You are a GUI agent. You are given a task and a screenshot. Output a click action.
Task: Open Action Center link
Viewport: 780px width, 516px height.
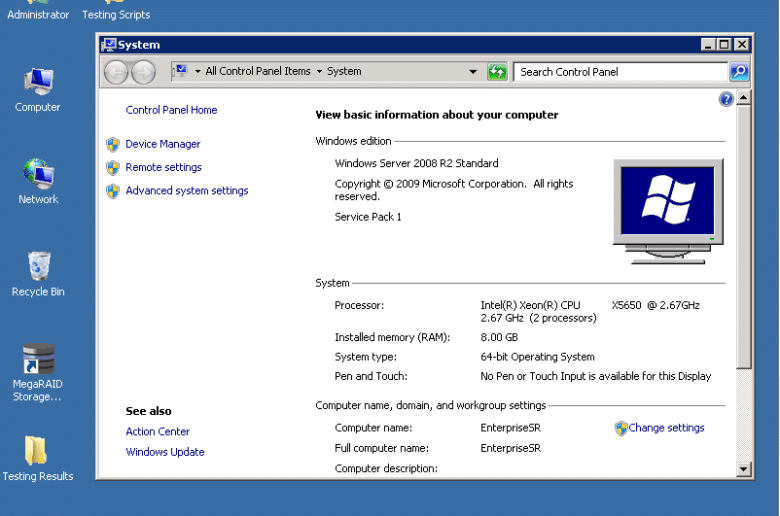157,432
